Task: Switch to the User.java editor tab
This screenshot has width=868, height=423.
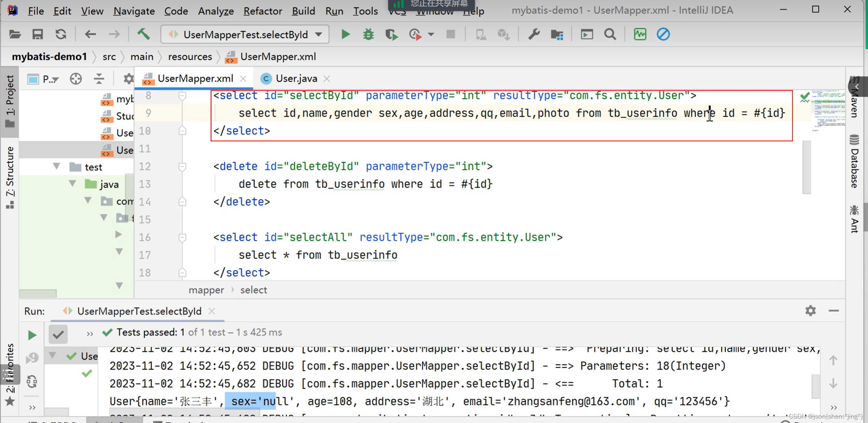Action: (296, 79)
